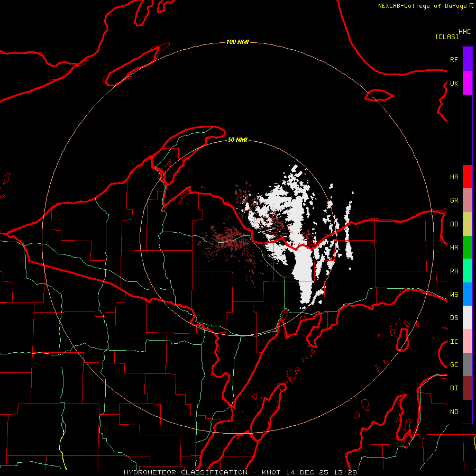
Task: Click the 'DS' legend label
Action: (454, 318)
